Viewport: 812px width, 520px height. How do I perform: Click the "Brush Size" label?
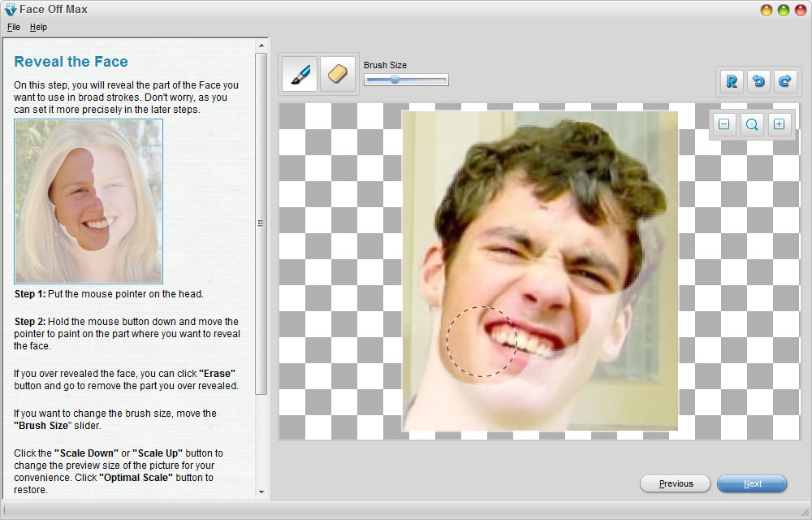pos(385,65)
